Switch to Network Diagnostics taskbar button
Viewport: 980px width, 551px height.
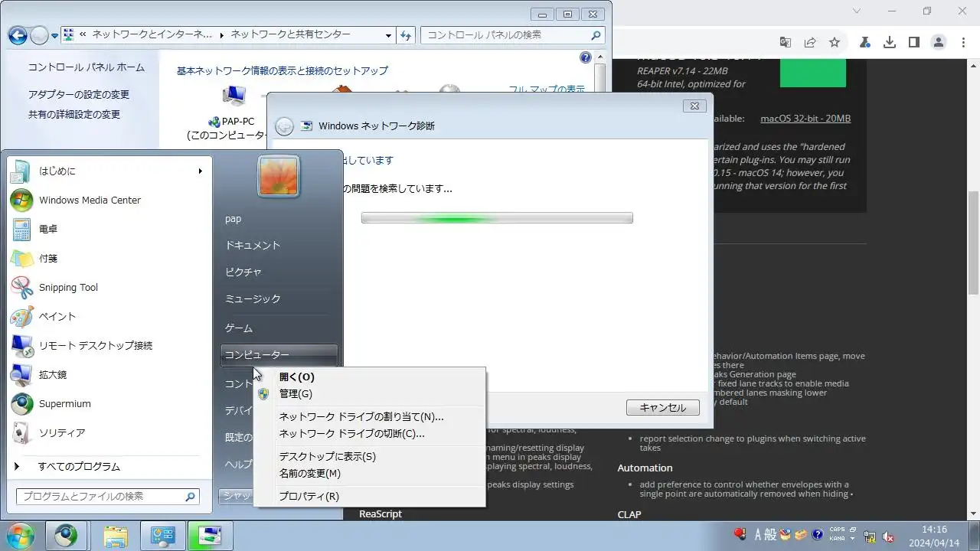210,535
